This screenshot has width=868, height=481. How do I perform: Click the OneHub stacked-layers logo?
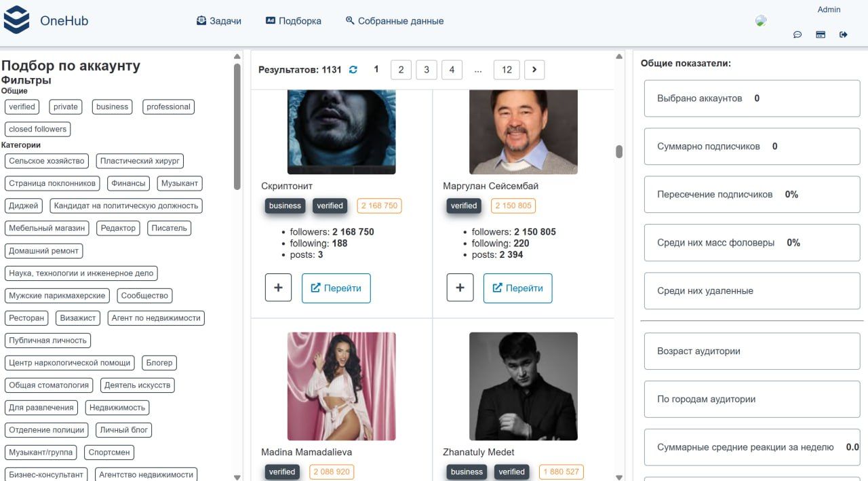[16, 20]
